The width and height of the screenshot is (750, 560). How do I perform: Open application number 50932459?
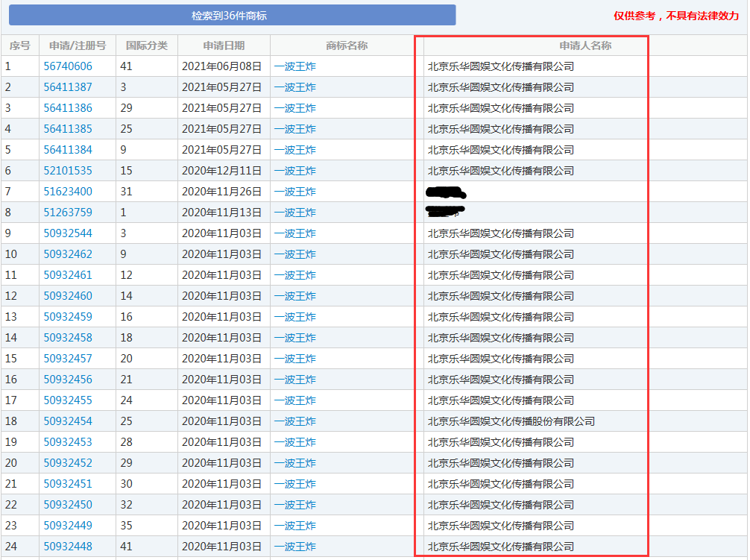tap(68, 317)
